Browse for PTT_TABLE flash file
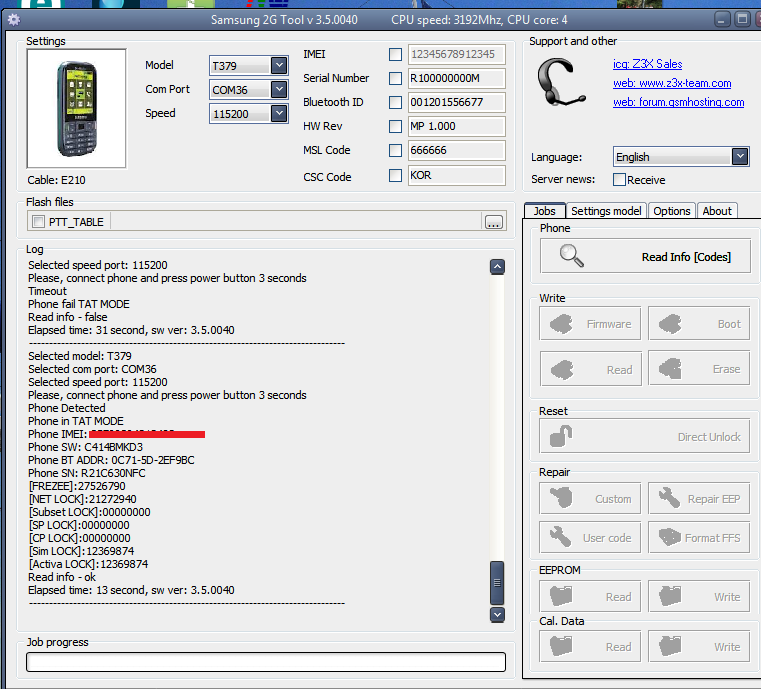Image resolution: width=761 pixels, height=689 pixels. pos(494,222)
